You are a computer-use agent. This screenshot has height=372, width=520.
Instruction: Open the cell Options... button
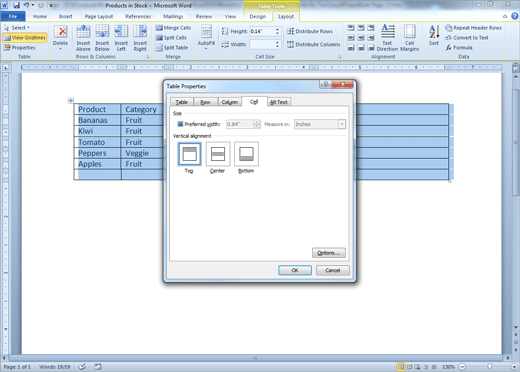click(329, 253)
